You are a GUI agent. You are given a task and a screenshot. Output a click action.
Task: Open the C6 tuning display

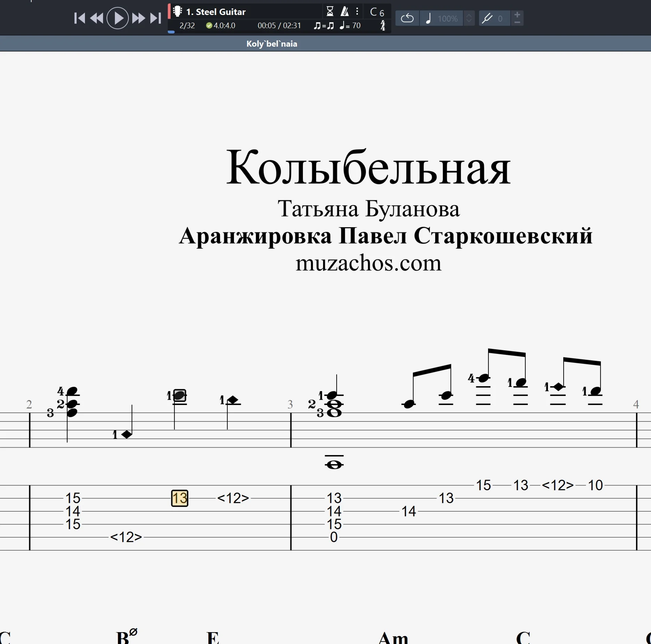click(377, 12)
